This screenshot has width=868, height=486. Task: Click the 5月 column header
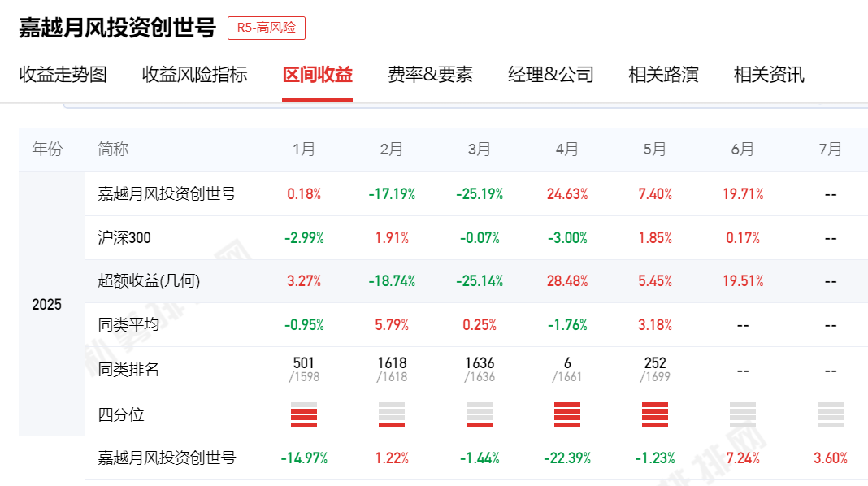(655, 149)
